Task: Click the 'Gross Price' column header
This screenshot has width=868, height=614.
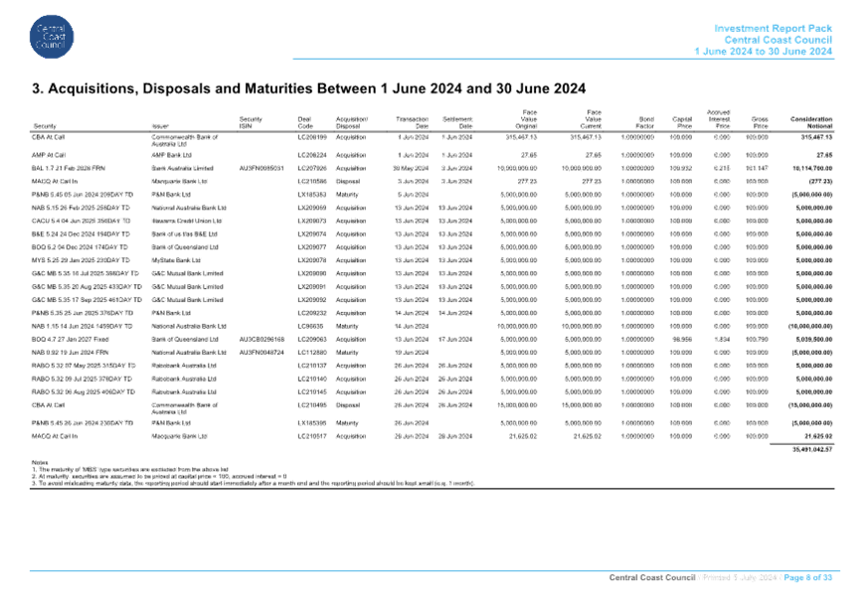Action: tap(760, 123)
